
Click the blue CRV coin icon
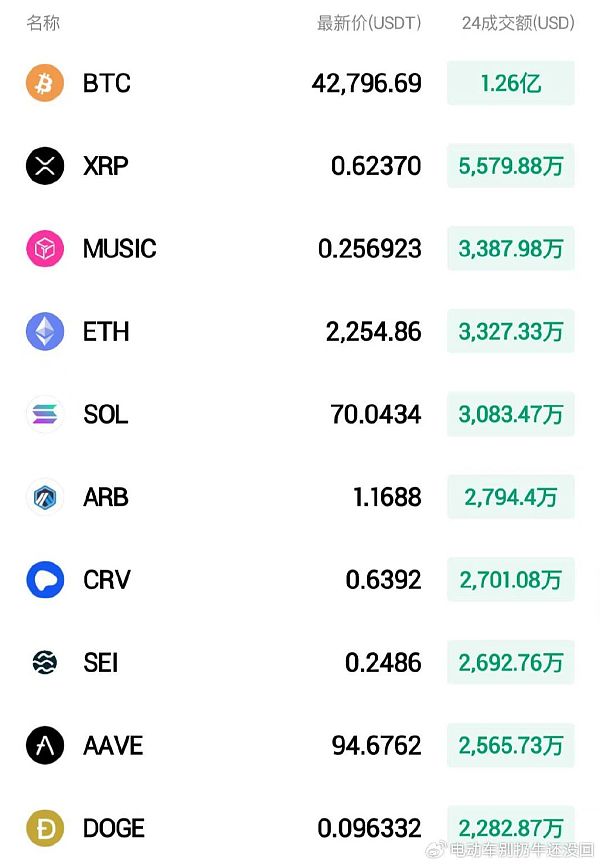pyautogui.click(x=44, y=580)
